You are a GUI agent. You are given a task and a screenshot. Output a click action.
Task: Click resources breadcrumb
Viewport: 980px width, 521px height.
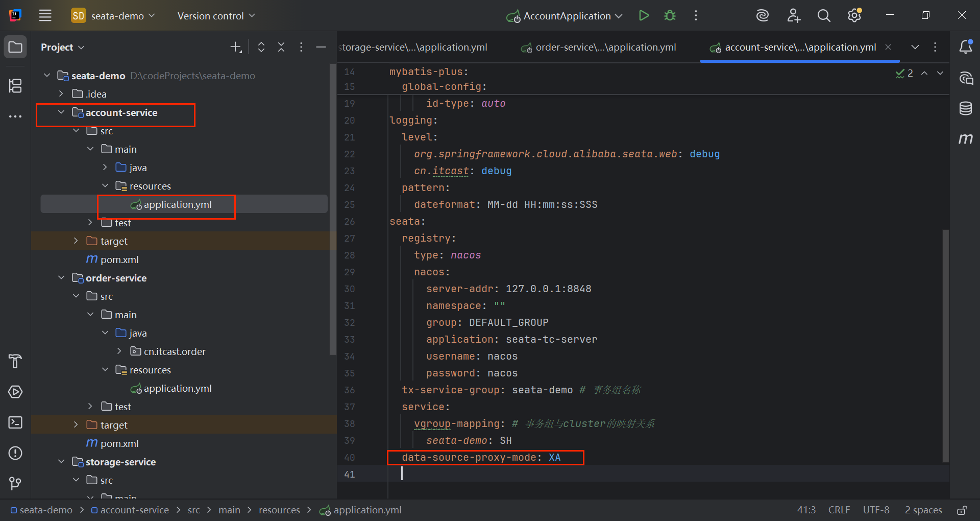(x=279, y=510)
